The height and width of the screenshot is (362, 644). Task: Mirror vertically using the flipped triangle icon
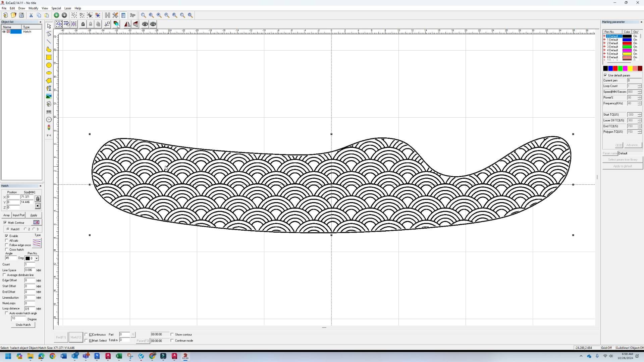coord(135,24)
